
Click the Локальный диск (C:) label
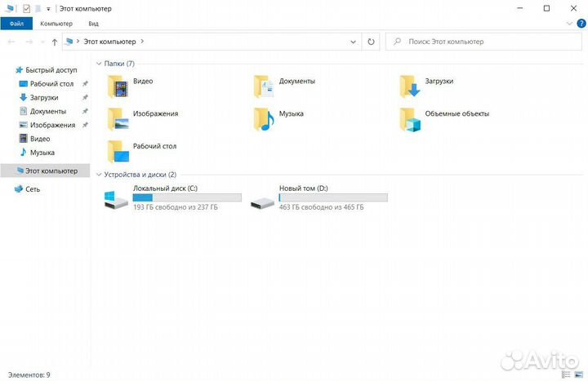[165, 188]
